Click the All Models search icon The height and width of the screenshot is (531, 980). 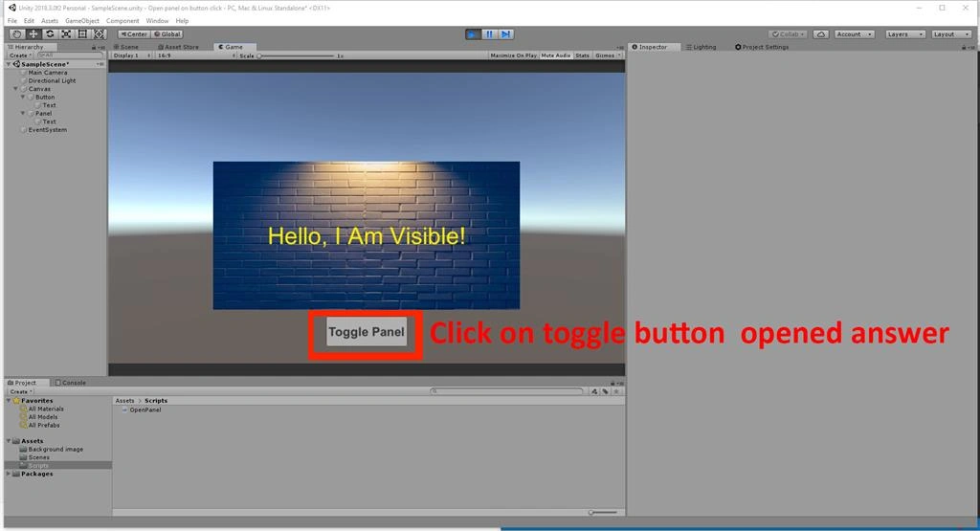(x=23, y=417)
